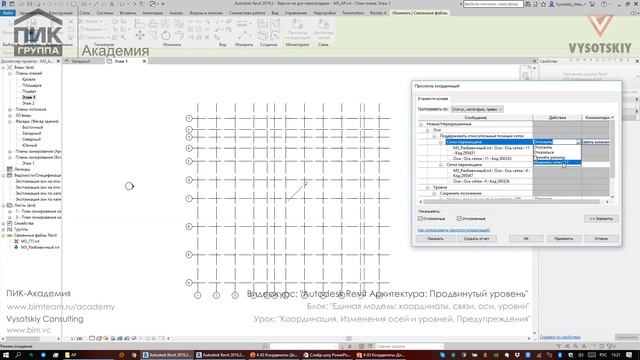
Task: Expand Ceiling Plans node in project browser
Action: click(x=10, y=109)
